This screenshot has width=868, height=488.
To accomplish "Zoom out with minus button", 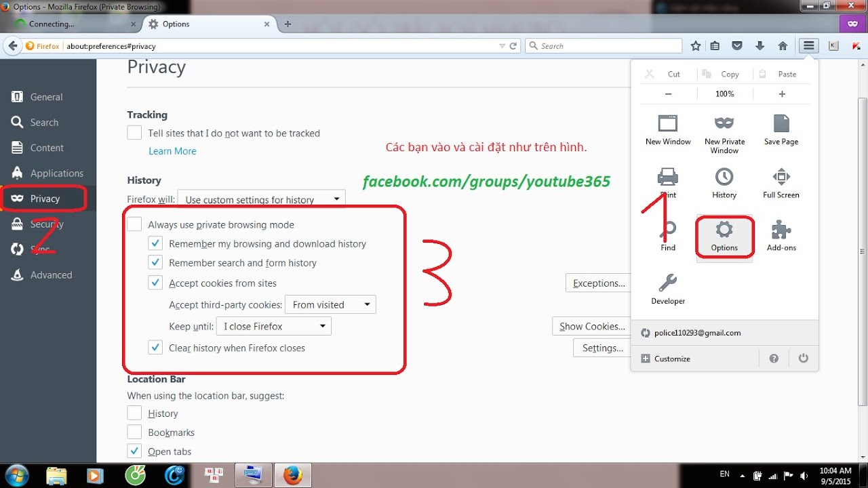I will (669, 94).
